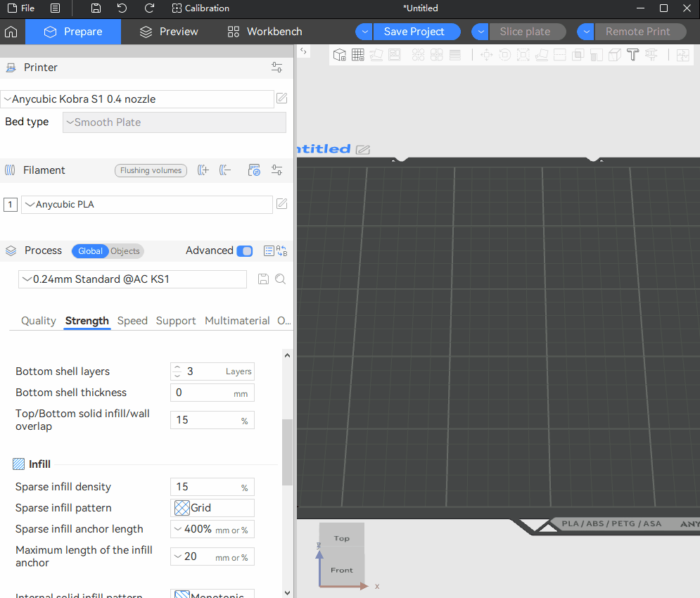Image resolution: width=700 pixels, height=598 pixels.
Task: Open the Maximum infill anchor length dropdown
Action: pyautogui.click(x=212, y=556)
